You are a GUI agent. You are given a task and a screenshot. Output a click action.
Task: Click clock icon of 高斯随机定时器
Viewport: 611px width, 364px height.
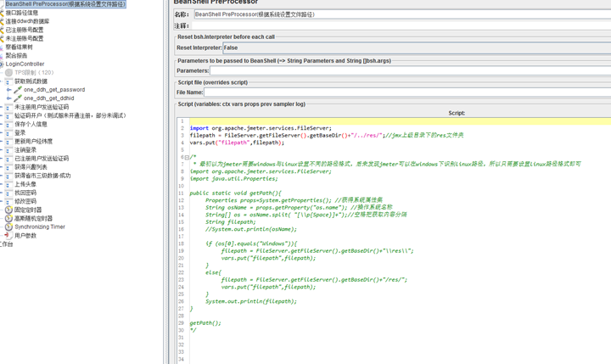click(x=9, y=218)
